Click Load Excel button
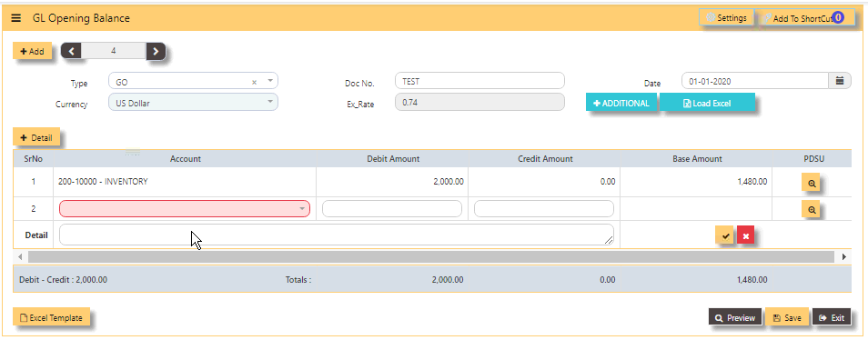This screenshot has width=868, height=350. pos(708,103)
